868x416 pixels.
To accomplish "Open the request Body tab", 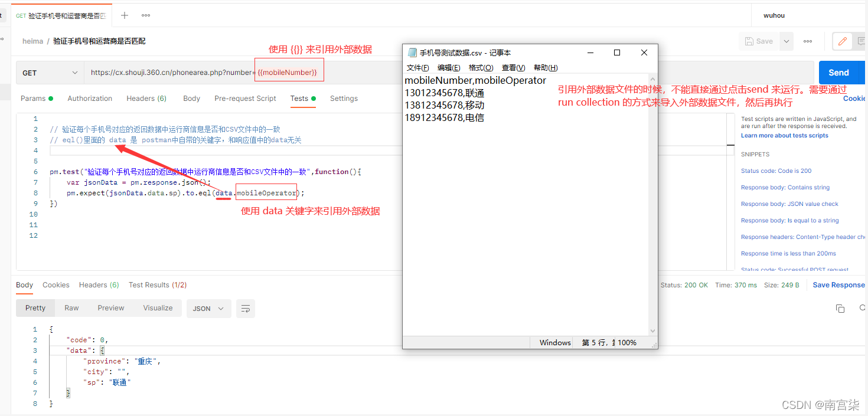I will click(x=191, y=99).
